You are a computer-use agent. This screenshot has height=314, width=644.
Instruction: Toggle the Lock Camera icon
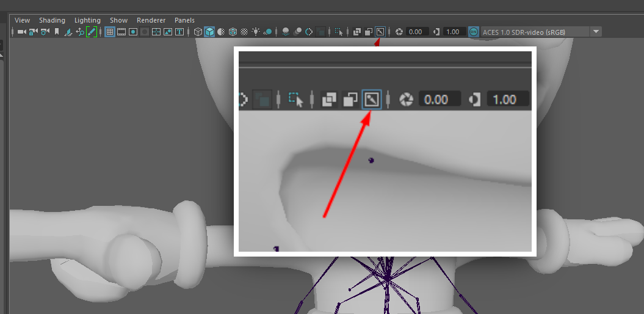[34, 32]
